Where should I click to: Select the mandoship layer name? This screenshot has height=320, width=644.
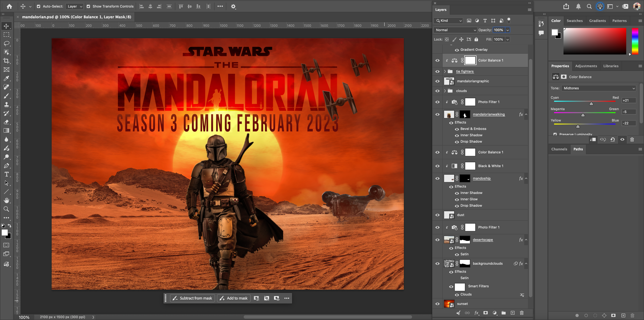481,178
